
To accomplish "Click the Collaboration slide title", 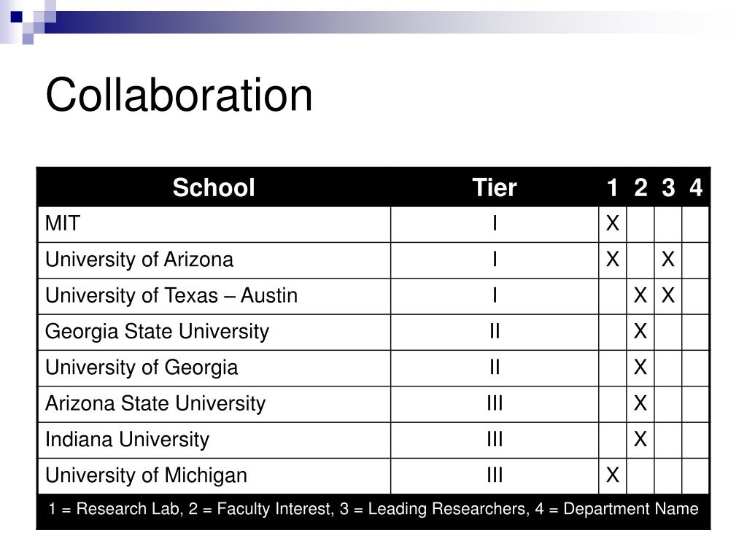I will 179,96.
